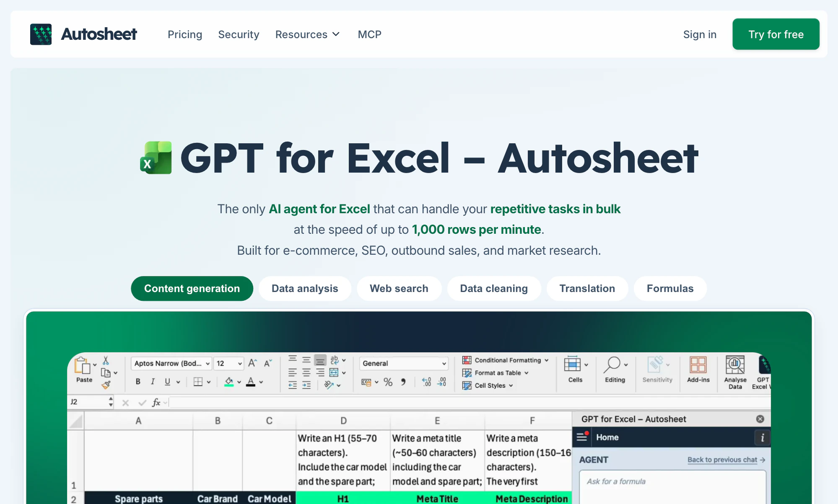The width and height of the screenshot is (838, 504).
Task: Click the Ask for a formula input
Action: (672, 486)
